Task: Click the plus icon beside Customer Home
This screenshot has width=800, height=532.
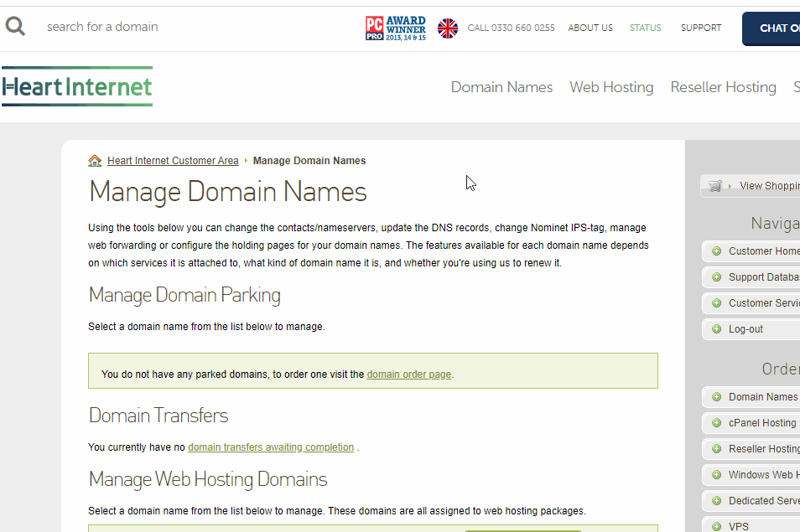Action: tap(716, 251)
